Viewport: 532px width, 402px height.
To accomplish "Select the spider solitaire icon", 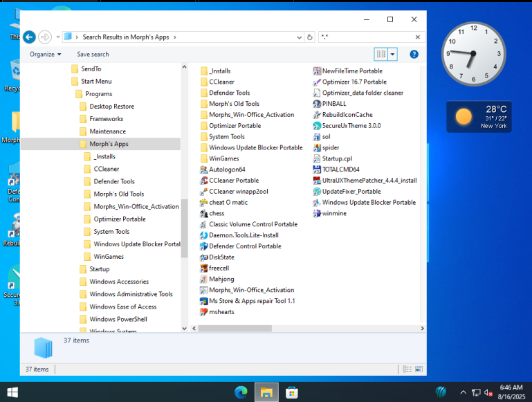I will (317, 147).
